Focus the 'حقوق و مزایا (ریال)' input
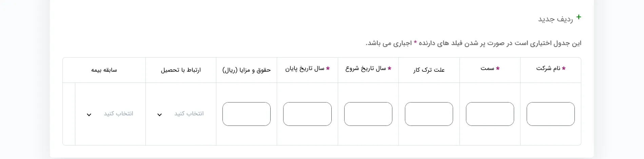Image resolution: width=644 pixels, height=159 pixels. coord(246,114)
